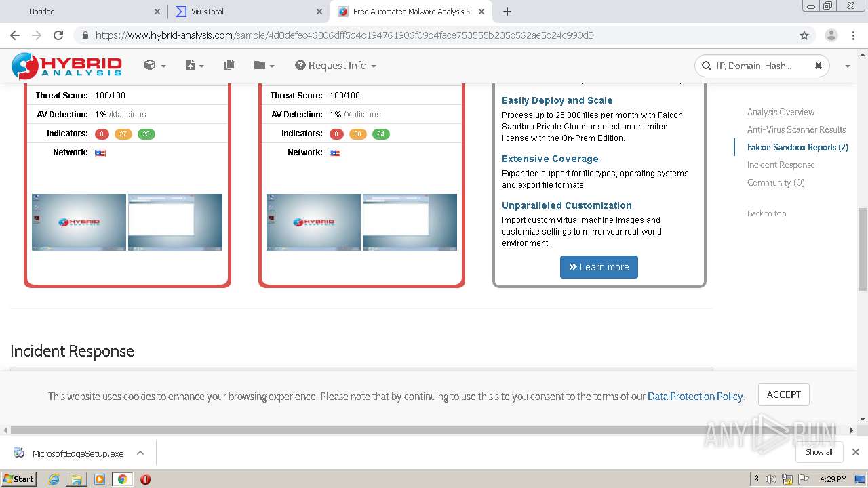Click orange indicator badge 30 in second report
Viewport: 868px width, 488px height.
click(357, 134)
